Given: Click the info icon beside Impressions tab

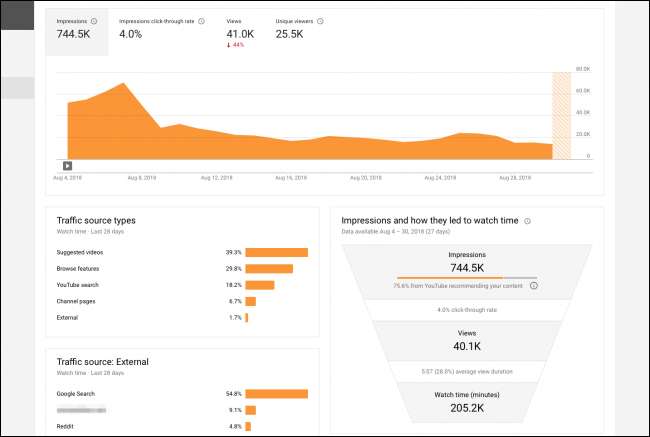Looking at the screenshot, I should click(94, 20).
